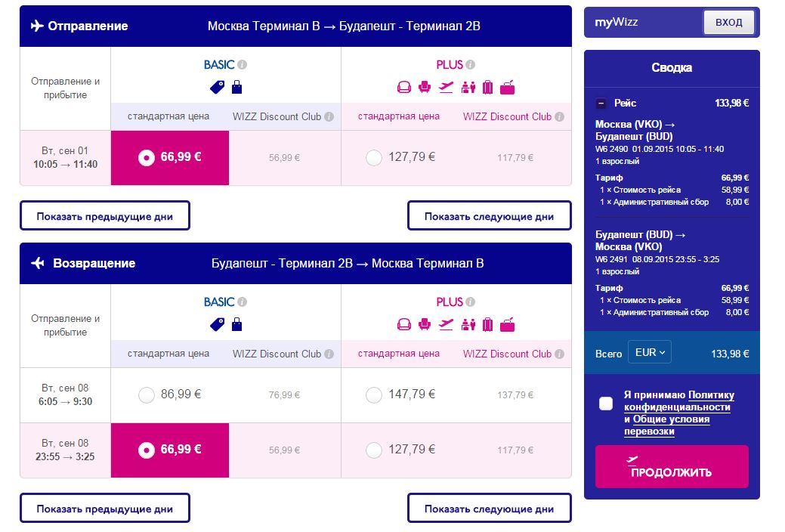
Task: Click the ВХОД login button
Action: pyautogui.click(x=728, y=23)
